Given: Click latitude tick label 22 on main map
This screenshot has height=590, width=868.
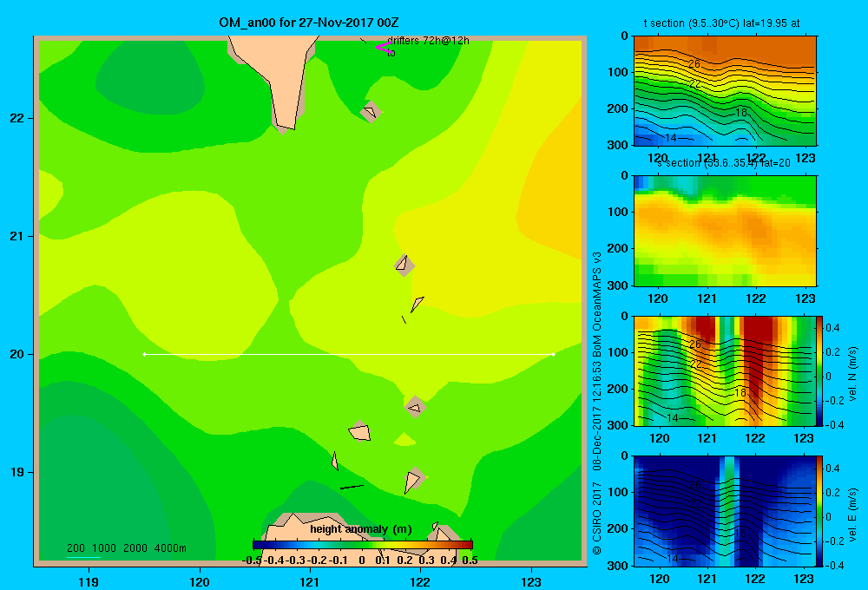Looking at the screenshot, I should (17, 118).
